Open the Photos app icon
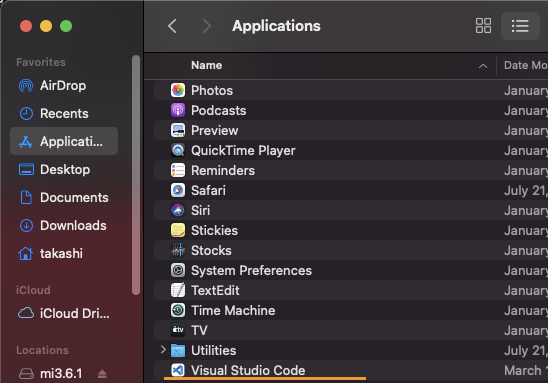 click(x=178, y=90)
